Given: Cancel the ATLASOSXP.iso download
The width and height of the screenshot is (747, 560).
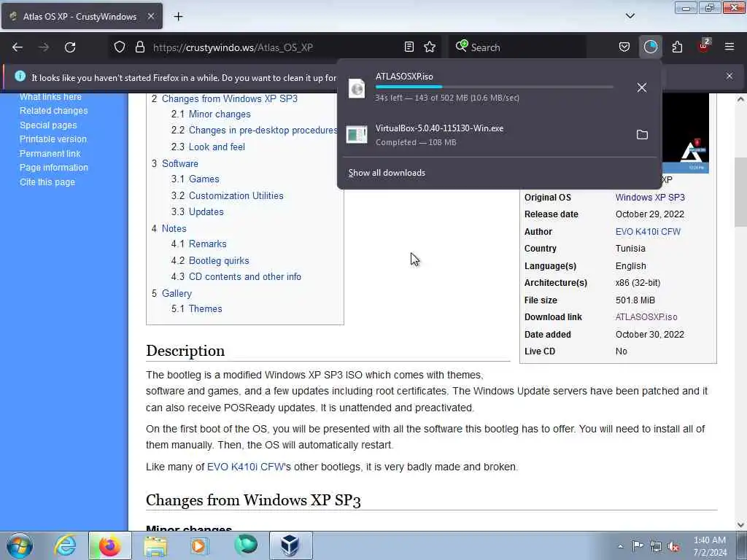Looking at the screenshot, I should click(642, 87).
